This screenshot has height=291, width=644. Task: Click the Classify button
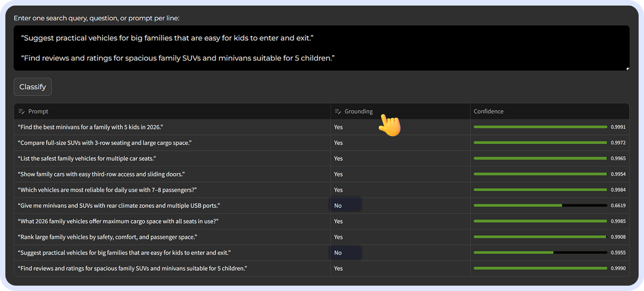pyautogui.click(x=33, y=87)
